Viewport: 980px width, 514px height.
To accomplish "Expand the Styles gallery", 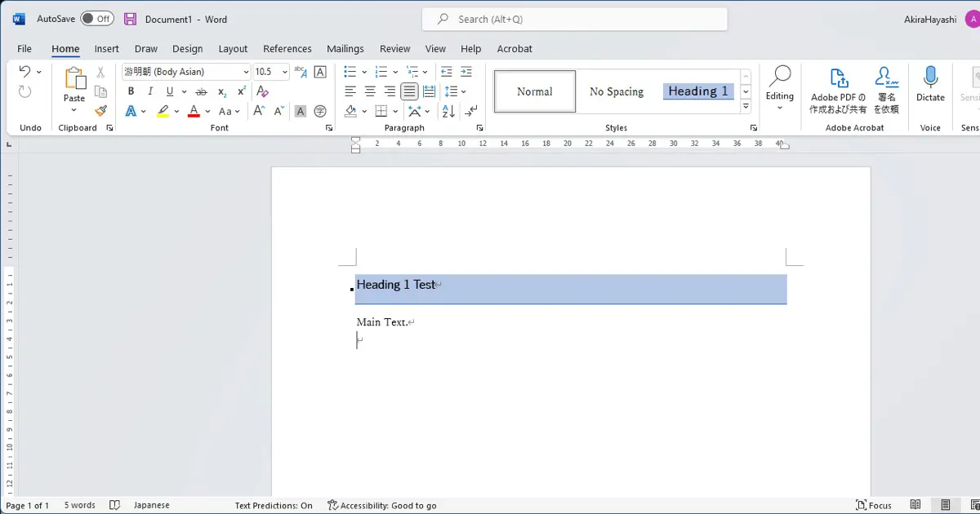I will point(746,107).
